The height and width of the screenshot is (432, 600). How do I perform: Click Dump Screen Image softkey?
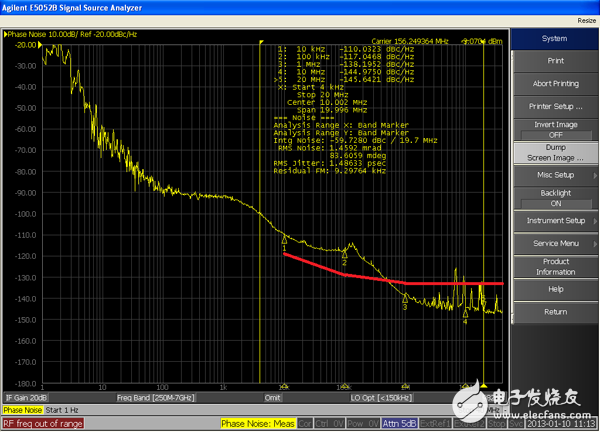(x=555, y=152)
